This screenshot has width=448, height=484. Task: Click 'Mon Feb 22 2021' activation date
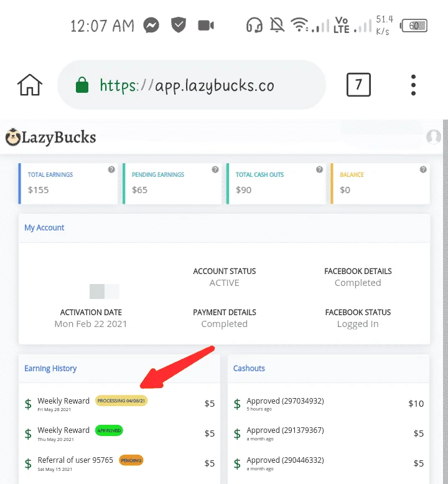pyautogui.click(x=91, y=324)
